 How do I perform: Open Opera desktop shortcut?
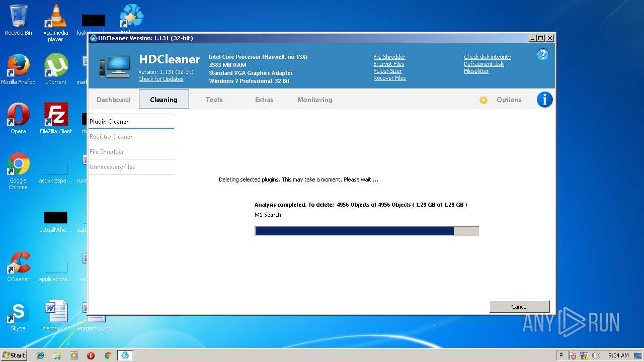[x=18, y=119]
